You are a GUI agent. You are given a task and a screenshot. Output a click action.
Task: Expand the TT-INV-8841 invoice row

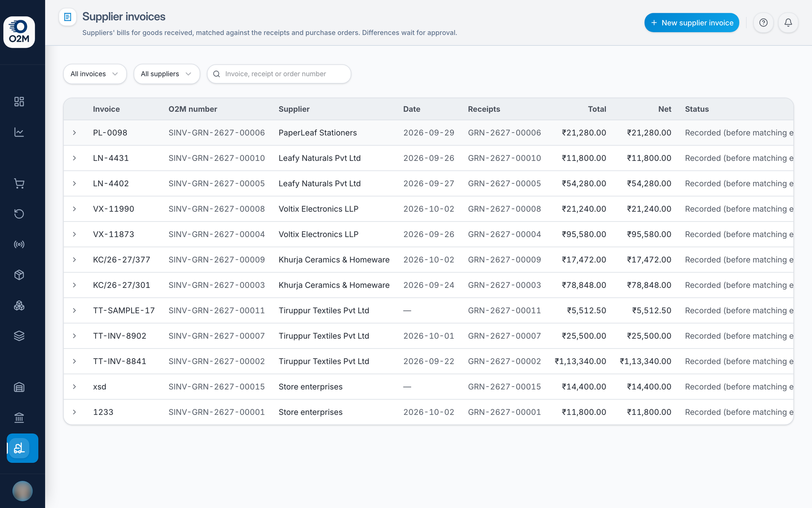click(74, 362)
